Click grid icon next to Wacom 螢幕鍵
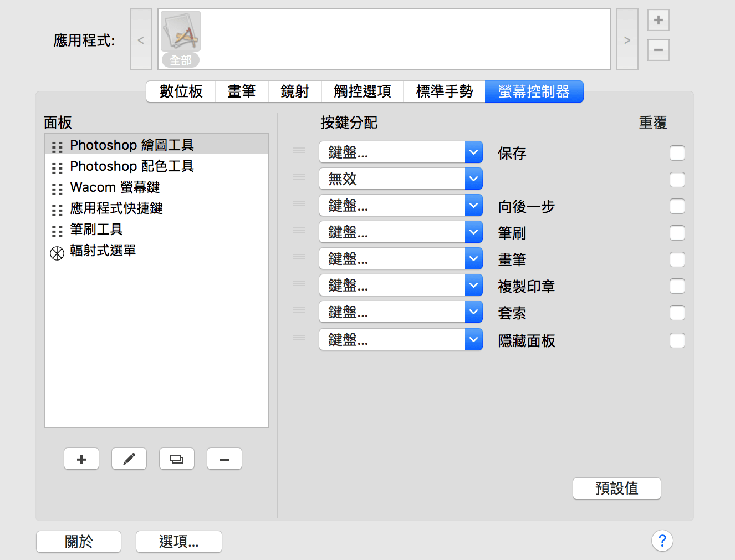The width and height of the screenshot is (735, 560). (57, 190)
